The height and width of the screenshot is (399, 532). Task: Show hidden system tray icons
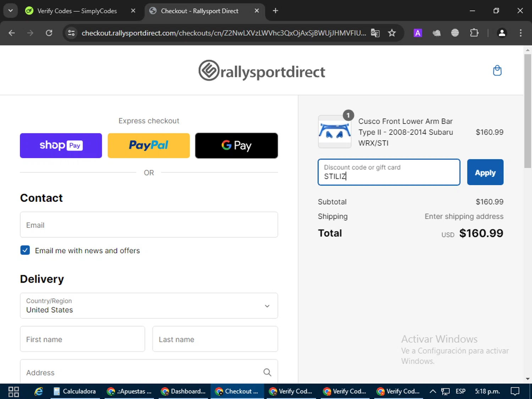click(x=433, y=392)
